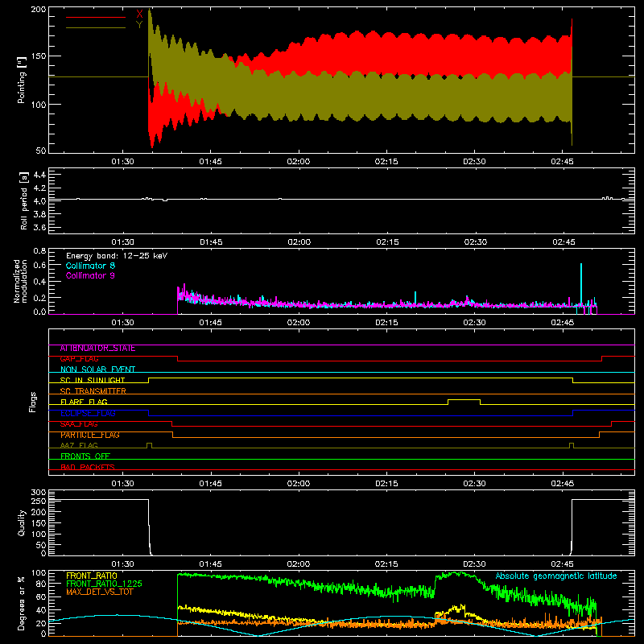The image size is (644, 644).
Task: Click the '0.8' tick on modulation axis
Action: tap(39, 250)
